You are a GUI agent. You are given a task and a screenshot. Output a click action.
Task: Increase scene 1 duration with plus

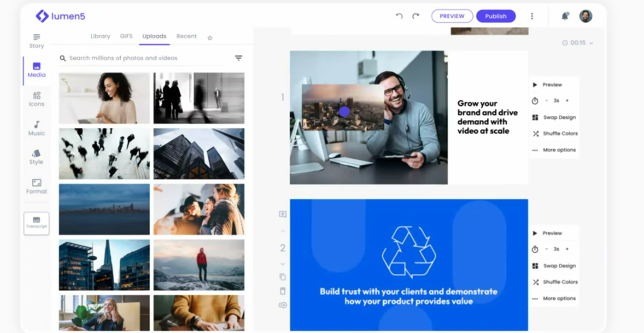click(x=567, y=101)
